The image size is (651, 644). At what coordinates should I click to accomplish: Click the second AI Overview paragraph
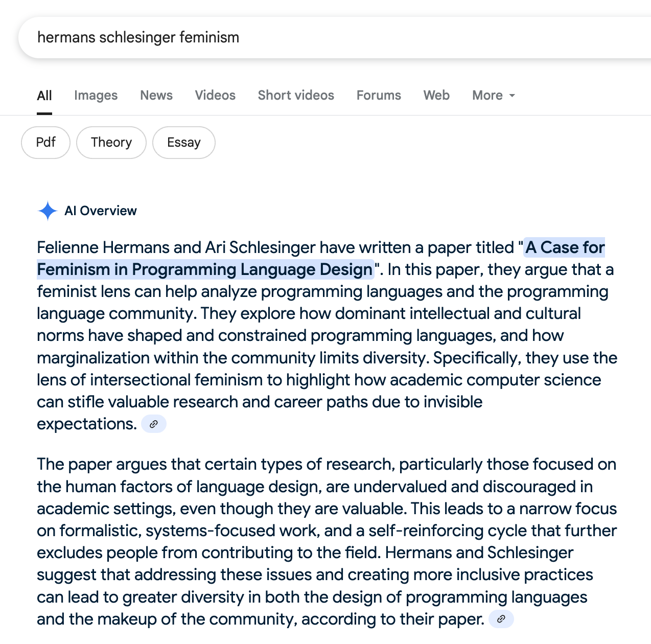[x=327, y=542]
